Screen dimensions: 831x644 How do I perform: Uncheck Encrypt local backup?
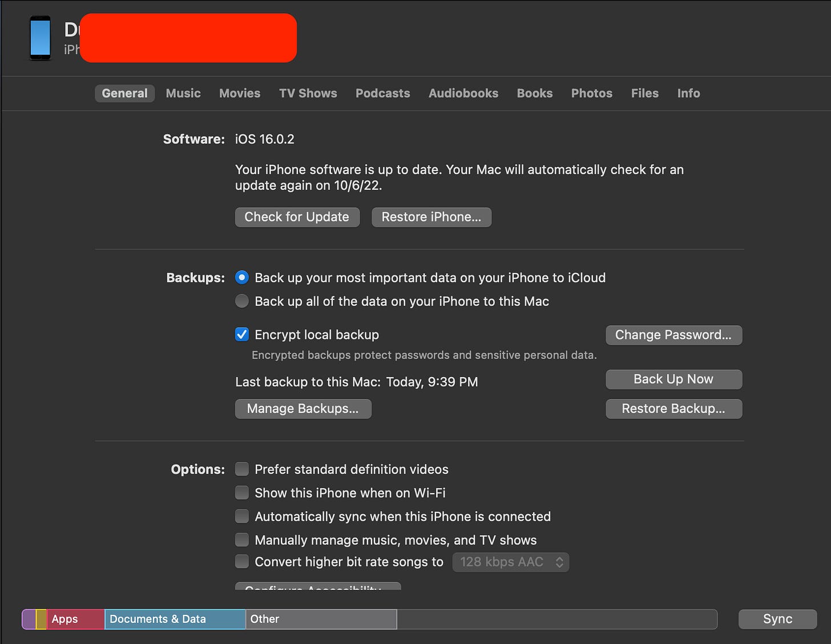[242, 335]
